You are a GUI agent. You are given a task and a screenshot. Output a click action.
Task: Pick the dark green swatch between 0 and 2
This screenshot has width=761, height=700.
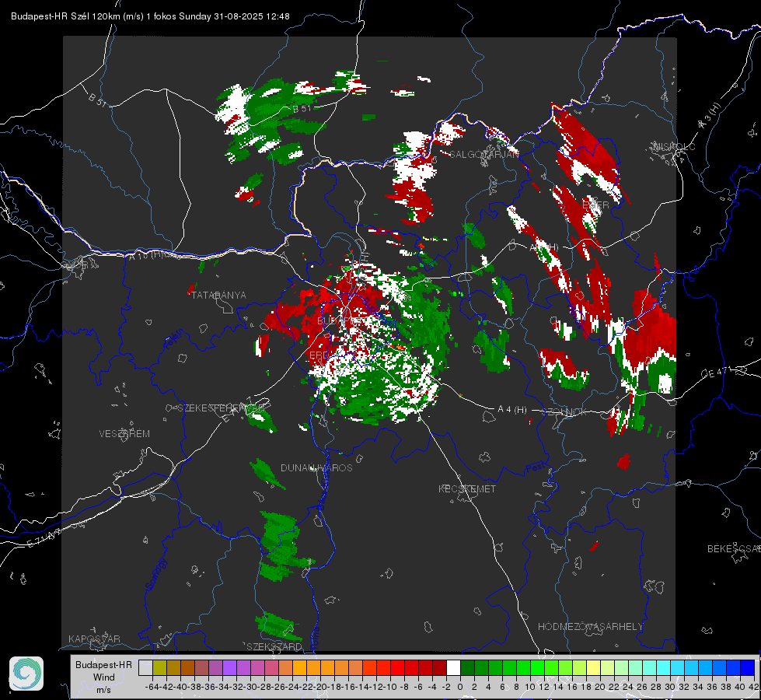click(467, 667)
